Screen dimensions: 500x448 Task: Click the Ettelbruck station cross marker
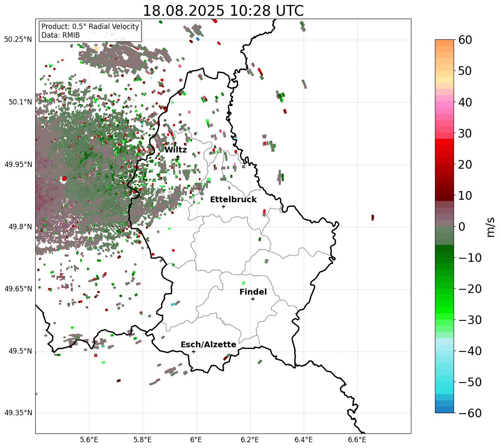[x=224, y=206]
